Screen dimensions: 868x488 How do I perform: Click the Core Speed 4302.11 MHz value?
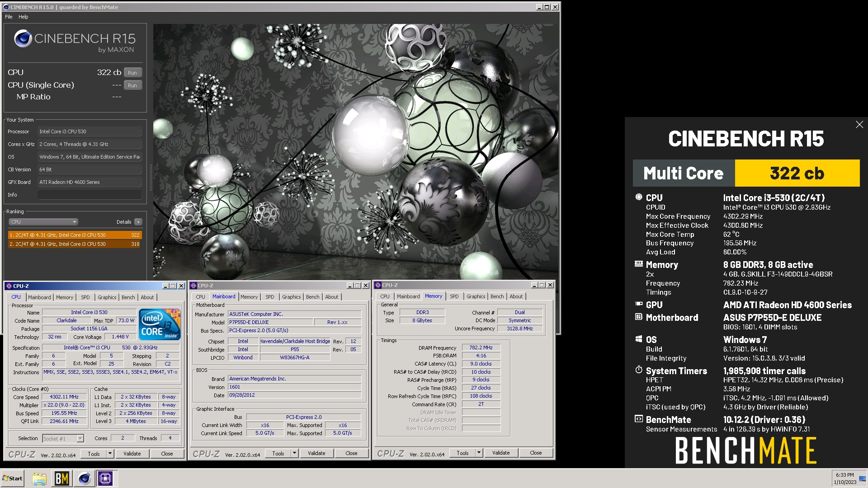(x=64, y=397)
